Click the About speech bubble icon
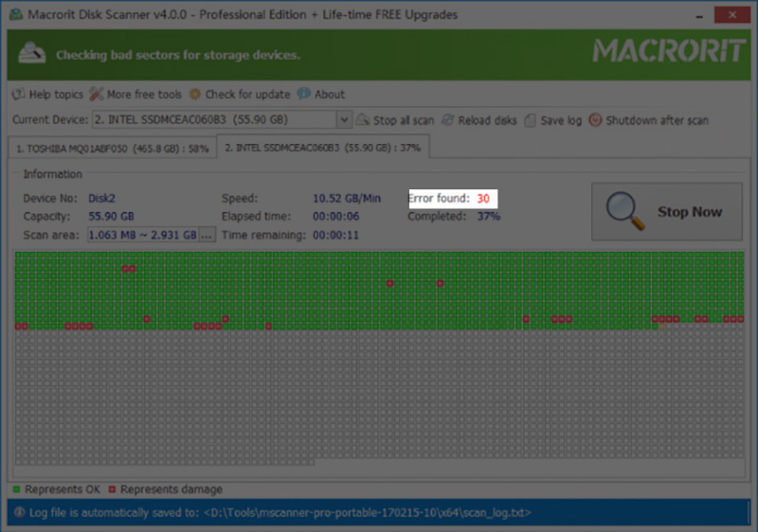Image resolution: width=758 pixels, height=532 pixels. tap(303, 94)
